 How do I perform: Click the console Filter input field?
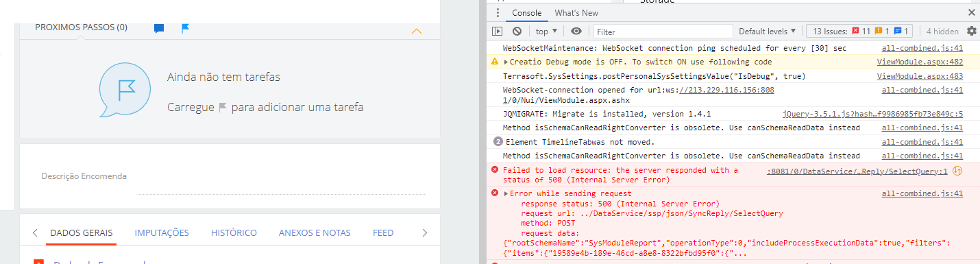click(663, 32)
